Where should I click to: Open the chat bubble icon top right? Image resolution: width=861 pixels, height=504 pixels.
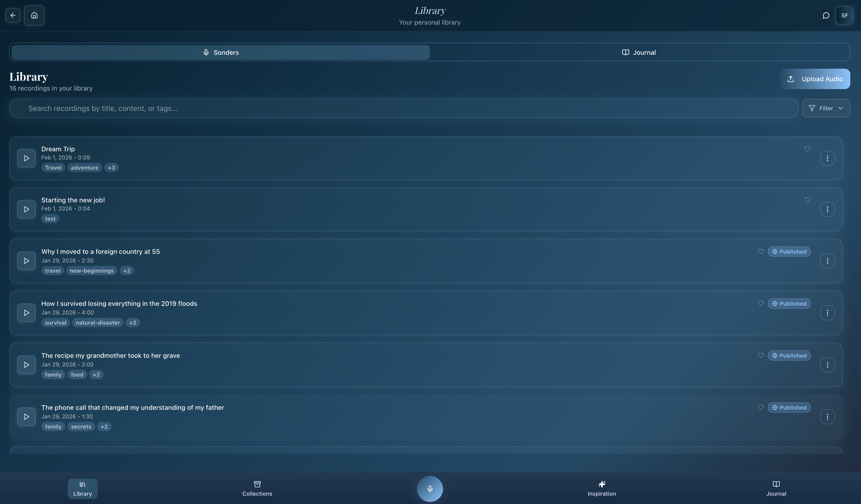coord(826,15)
